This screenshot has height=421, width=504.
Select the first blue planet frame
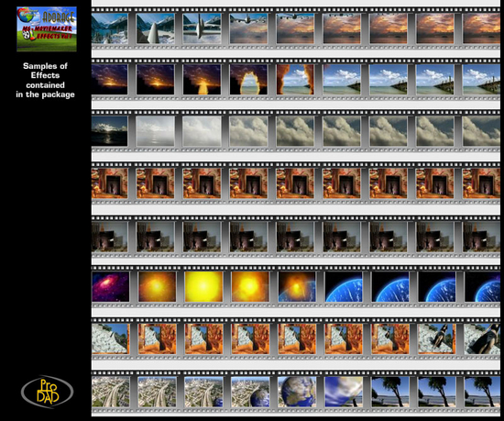tap(344, 286)
